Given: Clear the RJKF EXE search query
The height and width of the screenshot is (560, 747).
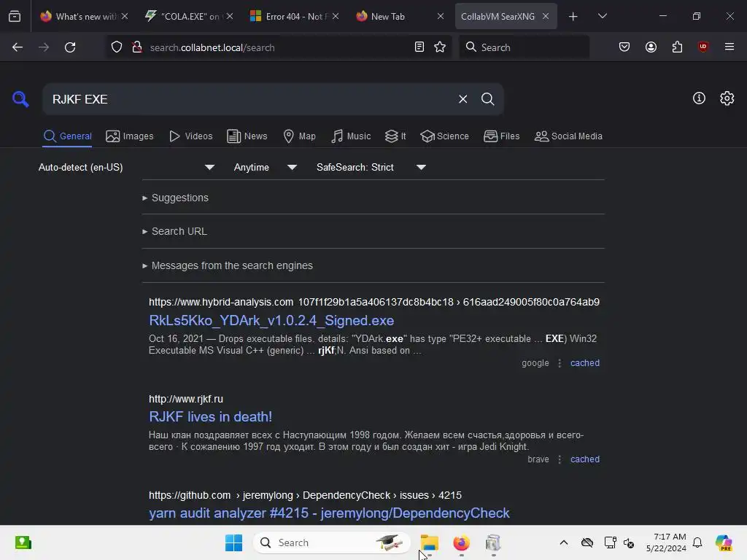Looking at the screenshot, I should (462, 99).
